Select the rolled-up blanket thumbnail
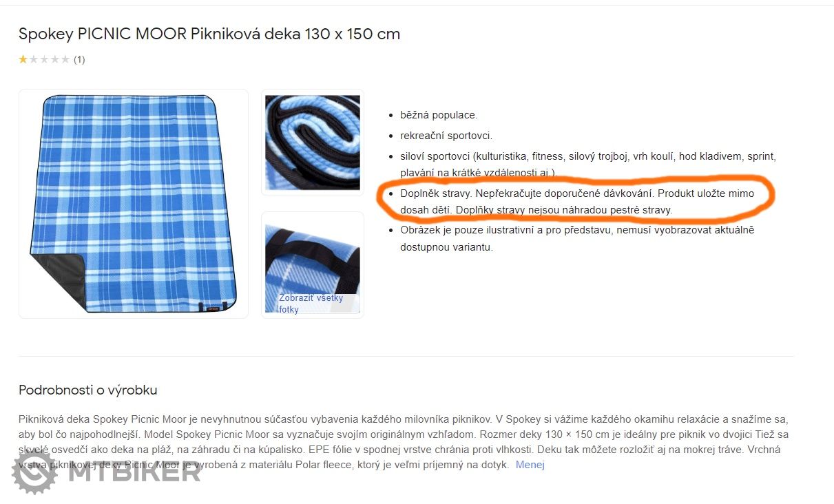The image size is (834, 504). [x=313, y=143]
